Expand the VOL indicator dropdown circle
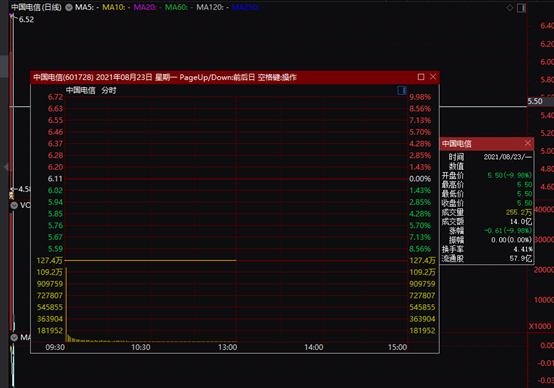This screenshot has height=388, width=554. [x=14, y=205]
